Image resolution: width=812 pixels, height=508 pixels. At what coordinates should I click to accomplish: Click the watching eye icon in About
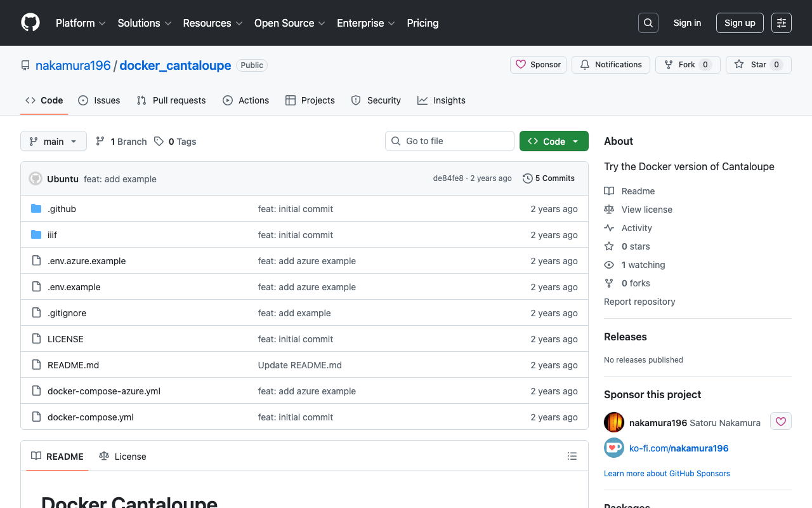tap(608, 265)
